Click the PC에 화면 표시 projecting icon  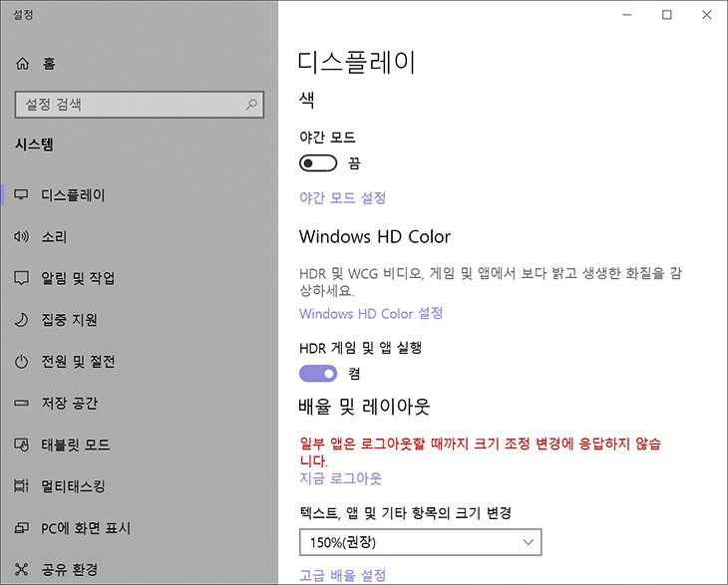click(21, 527)
